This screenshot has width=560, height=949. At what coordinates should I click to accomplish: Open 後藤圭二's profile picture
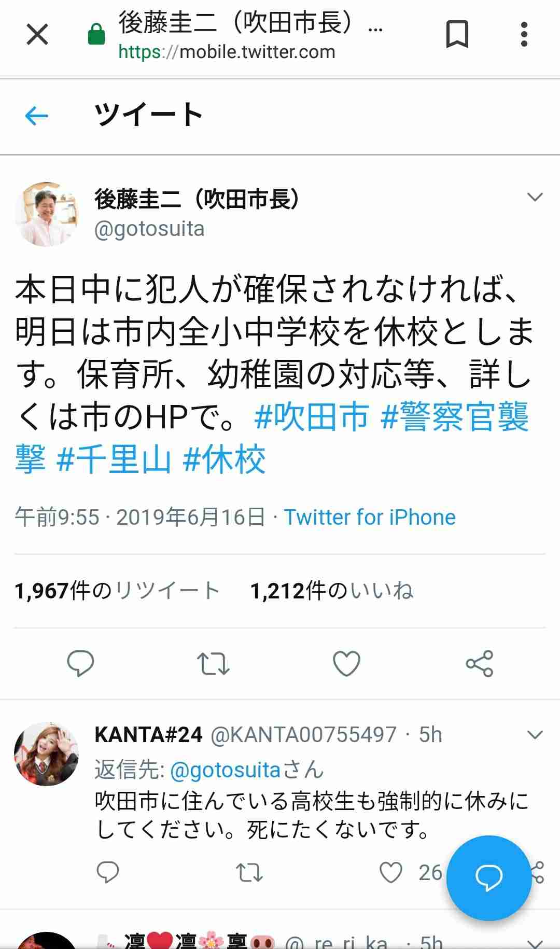[x=47, y=214]
